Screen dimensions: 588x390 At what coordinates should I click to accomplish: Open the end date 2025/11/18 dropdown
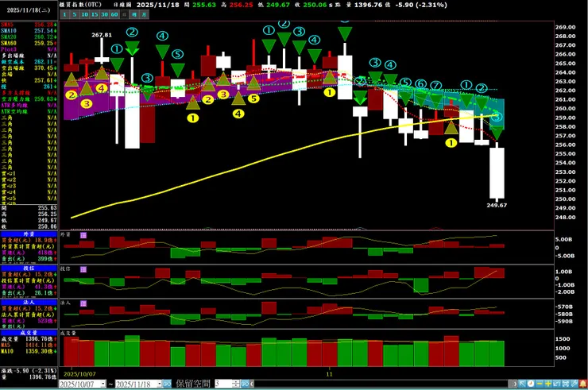point(159,384)
